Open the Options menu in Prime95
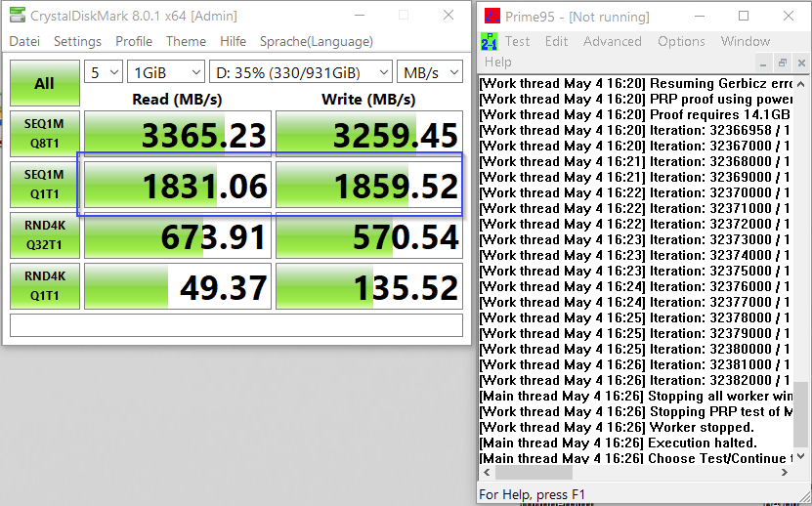Image resolution: width=812 pixels, height=506 pixels. tap(681, 41)
